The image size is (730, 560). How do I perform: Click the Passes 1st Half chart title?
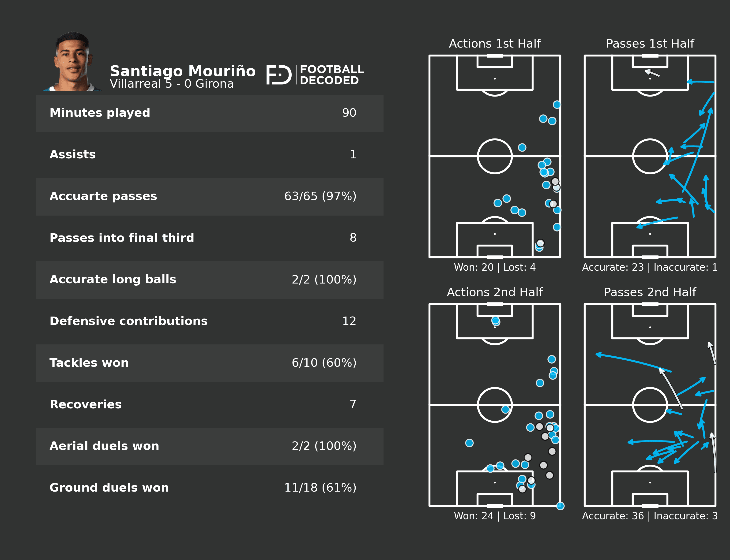tap(650, 44)
